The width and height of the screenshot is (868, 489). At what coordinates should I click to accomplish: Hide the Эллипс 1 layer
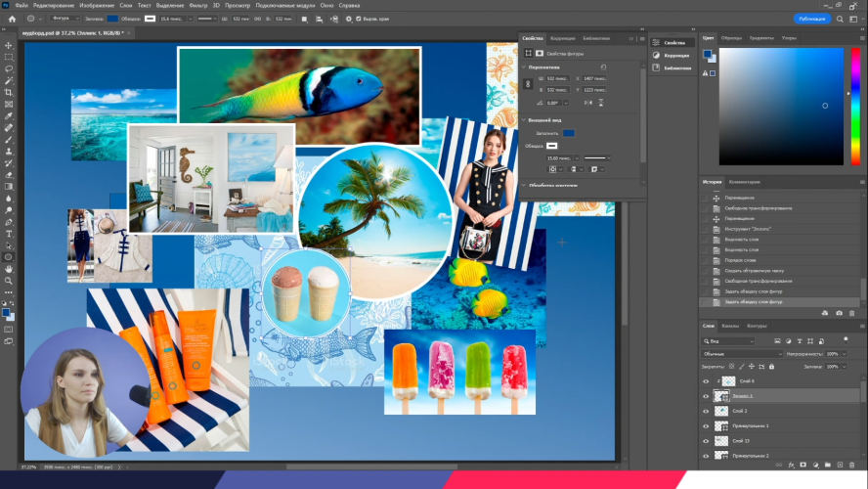coord(706,396)
